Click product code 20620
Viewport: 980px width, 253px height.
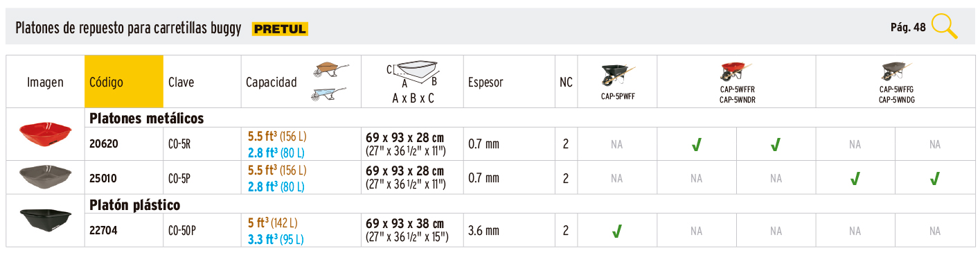104,145
